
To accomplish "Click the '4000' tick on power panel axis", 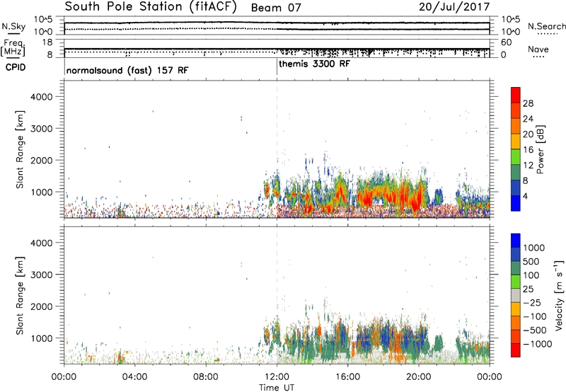I will click(x=42, y=97).
